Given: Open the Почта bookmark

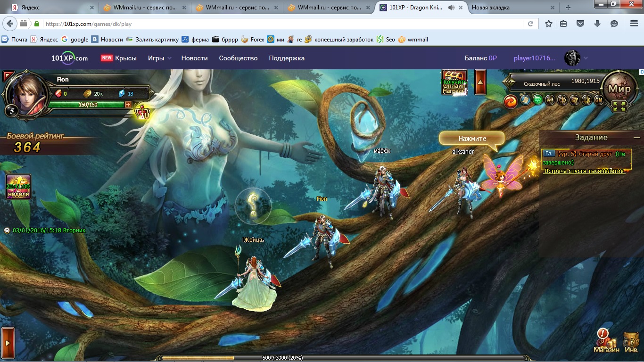Looking at the screenshot, I should 15,40.
